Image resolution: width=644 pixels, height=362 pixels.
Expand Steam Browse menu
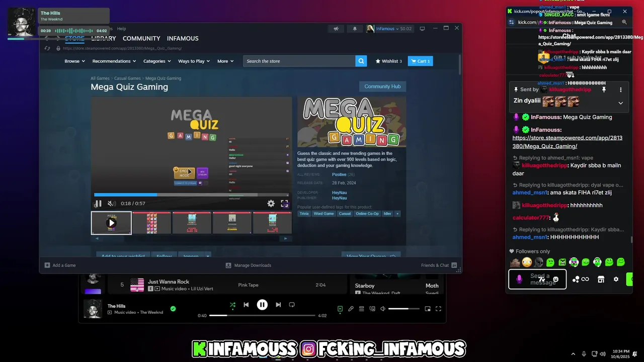pyautogui.click(x=75, y=61)
